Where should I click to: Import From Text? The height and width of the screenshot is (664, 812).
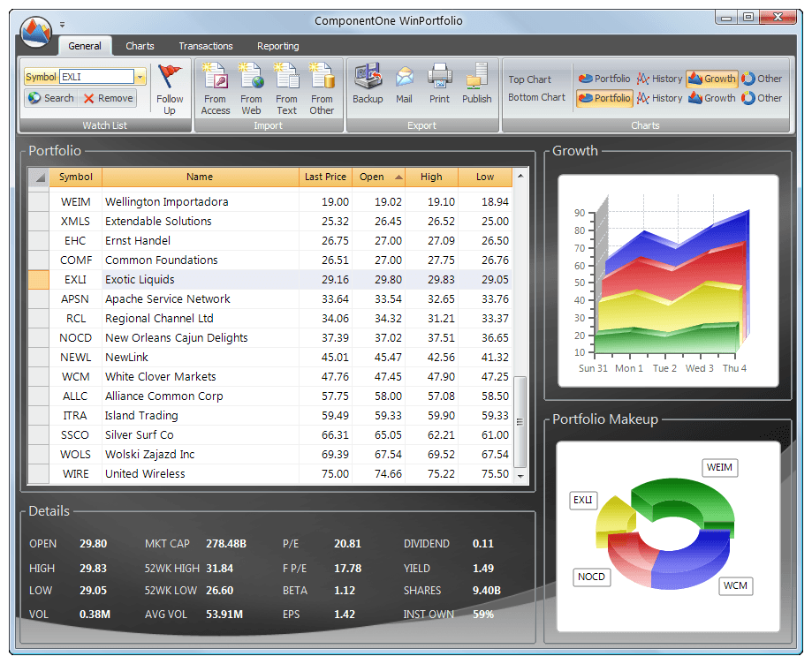(x=286, y=89)
